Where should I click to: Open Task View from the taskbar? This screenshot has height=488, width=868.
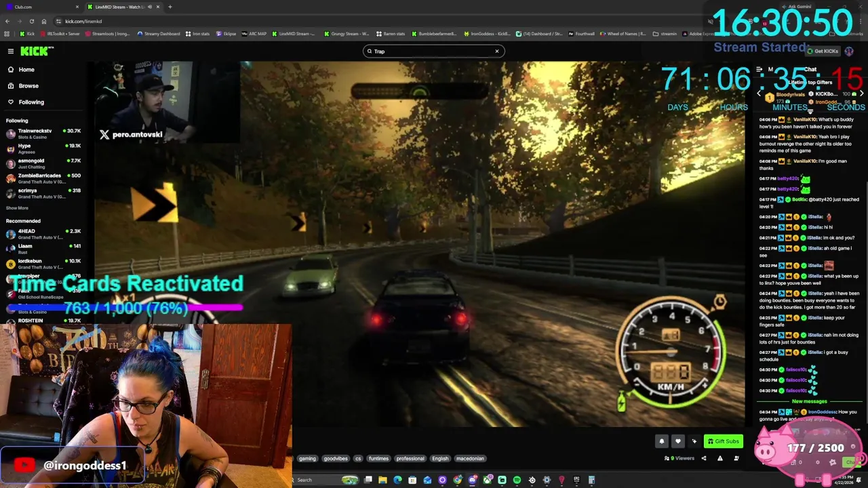coord(368,480)
